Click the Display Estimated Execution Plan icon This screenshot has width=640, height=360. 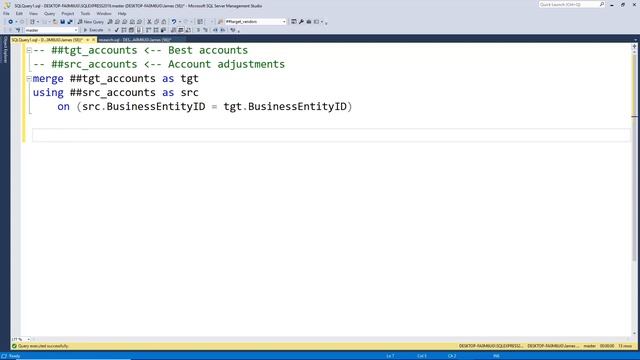[124, 30]
